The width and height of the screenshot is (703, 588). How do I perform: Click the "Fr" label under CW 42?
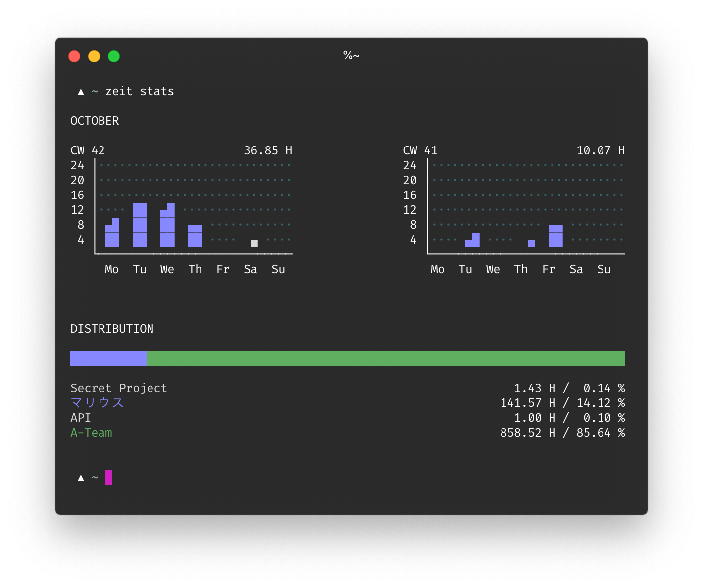coord(223,269)
